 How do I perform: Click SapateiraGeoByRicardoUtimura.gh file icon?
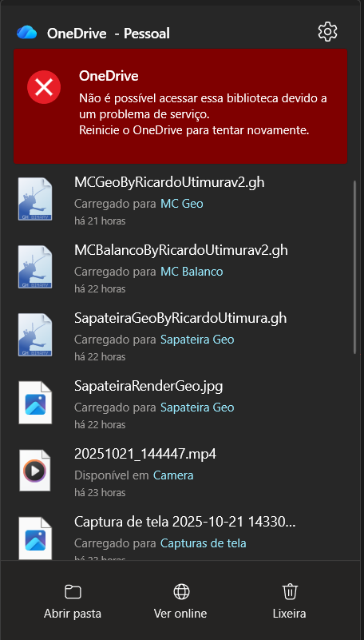(35, 335)
